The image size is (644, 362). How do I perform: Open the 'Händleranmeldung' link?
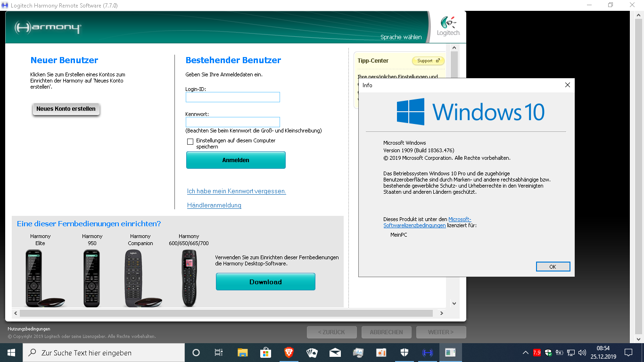point(214,205)
